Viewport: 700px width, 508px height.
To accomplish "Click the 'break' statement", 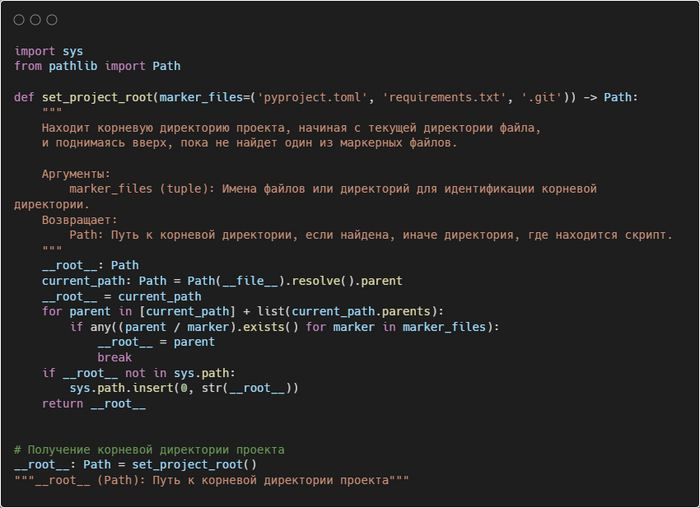I will pos(114,358).
